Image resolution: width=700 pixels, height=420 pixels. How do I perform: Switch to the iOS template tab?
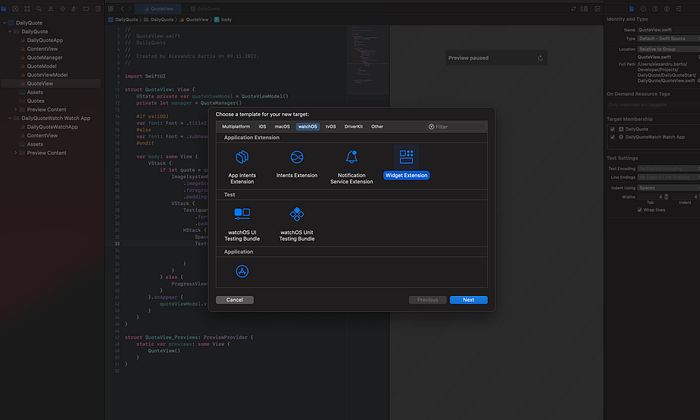click(262, 127)
